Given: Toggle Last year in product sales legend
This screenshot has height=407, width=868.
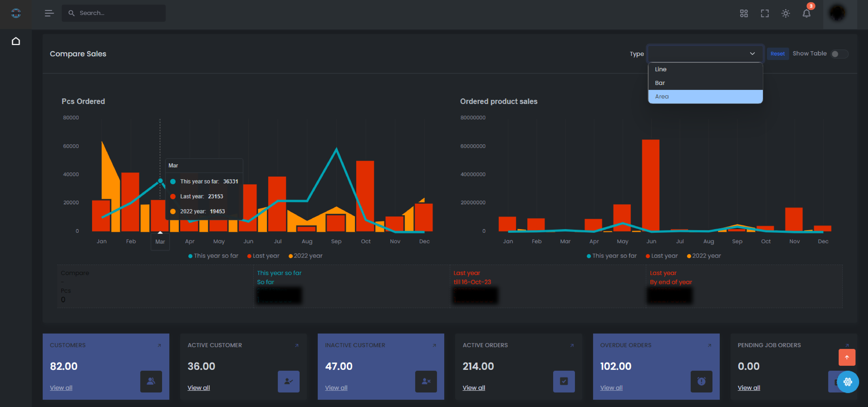Looking at the screenshot, I should [662, 256].
